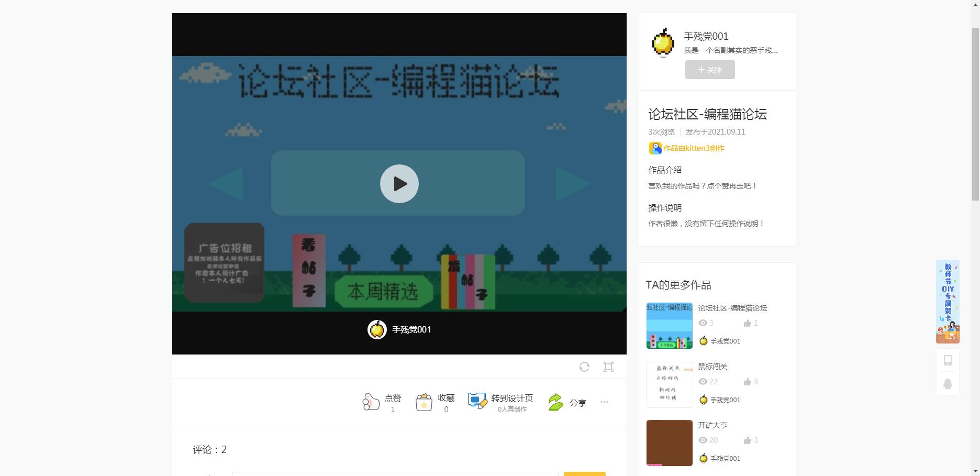980x476 pixels.
Task: Click 本周精选 sign in the preview
Action: [383, 292]
